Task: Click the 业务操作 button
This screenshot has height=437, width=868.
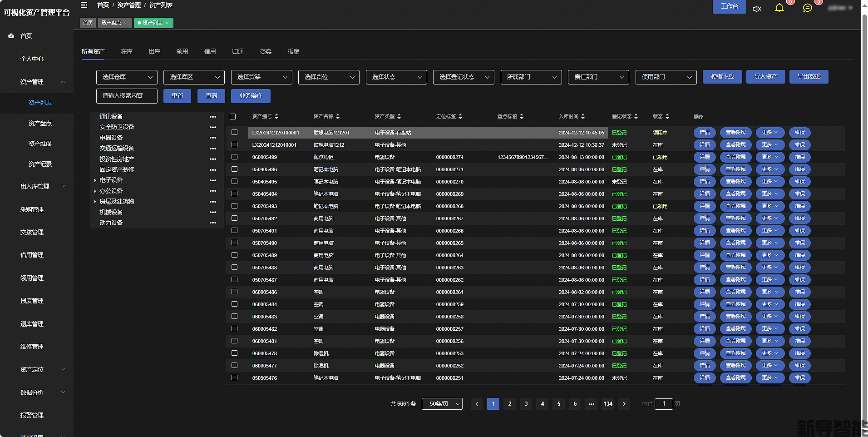Action: 251,96
